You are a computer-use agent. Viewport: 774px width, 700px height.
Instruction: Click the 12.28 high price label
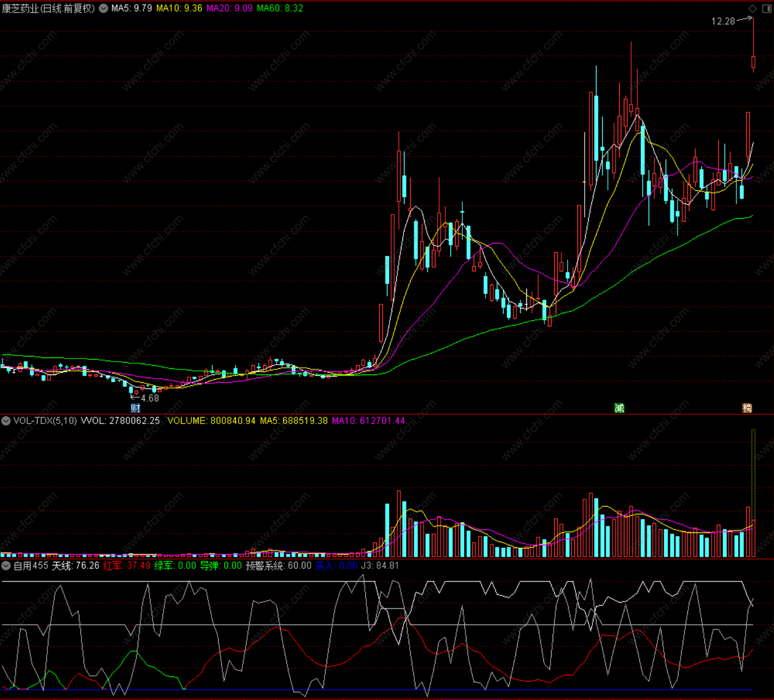pos(723,21)
